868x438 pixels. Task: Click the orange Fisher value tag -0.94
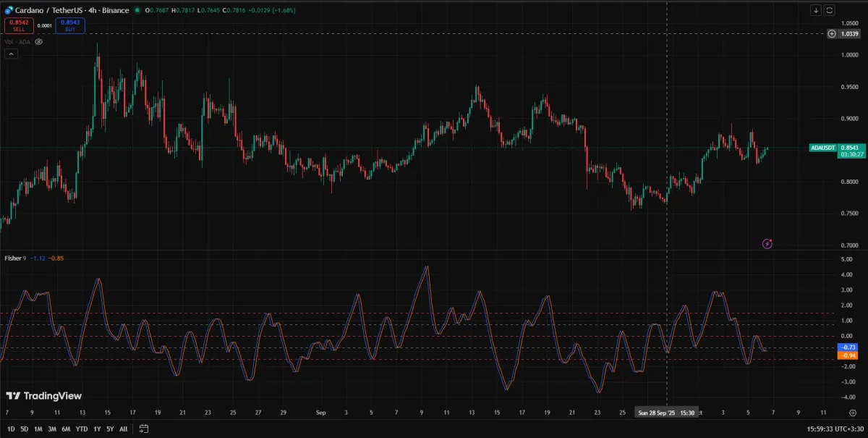tap(849, 355)
